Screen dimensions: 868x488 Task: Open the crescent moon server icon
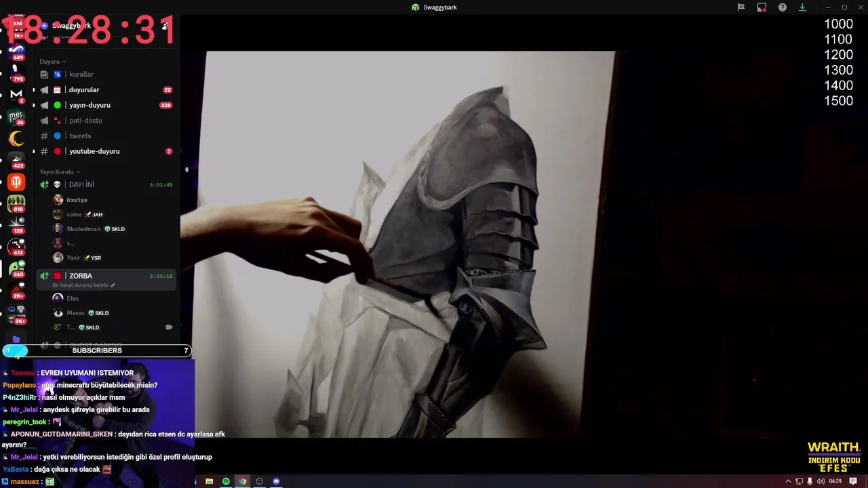(x=16, y=139)
